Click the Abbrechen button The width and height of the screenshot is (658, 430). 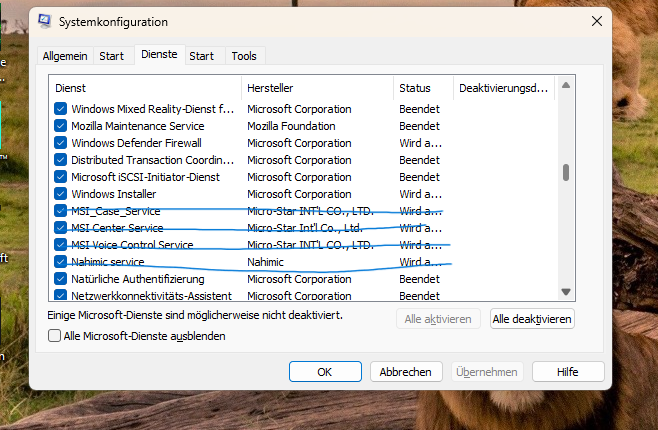click(x=406, y=371)
